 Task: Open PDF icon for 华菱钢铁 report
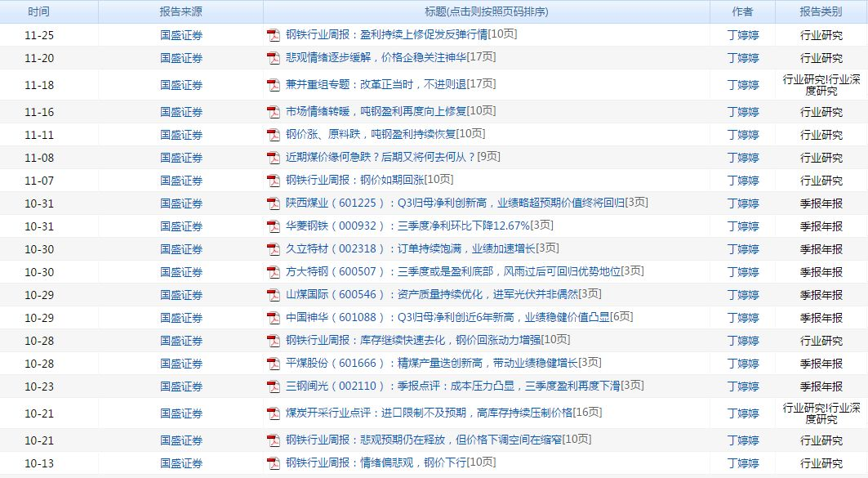tap(274, 226)
